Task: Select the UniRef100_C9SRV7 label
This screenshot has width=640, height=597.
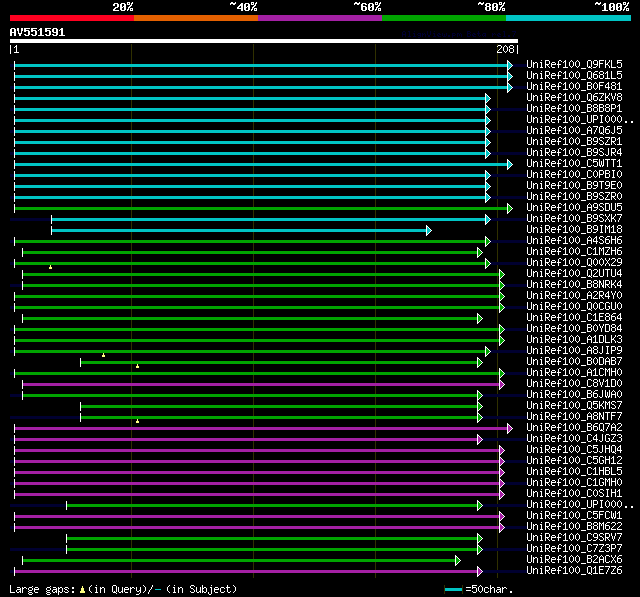Action: [x=574, y=538]
